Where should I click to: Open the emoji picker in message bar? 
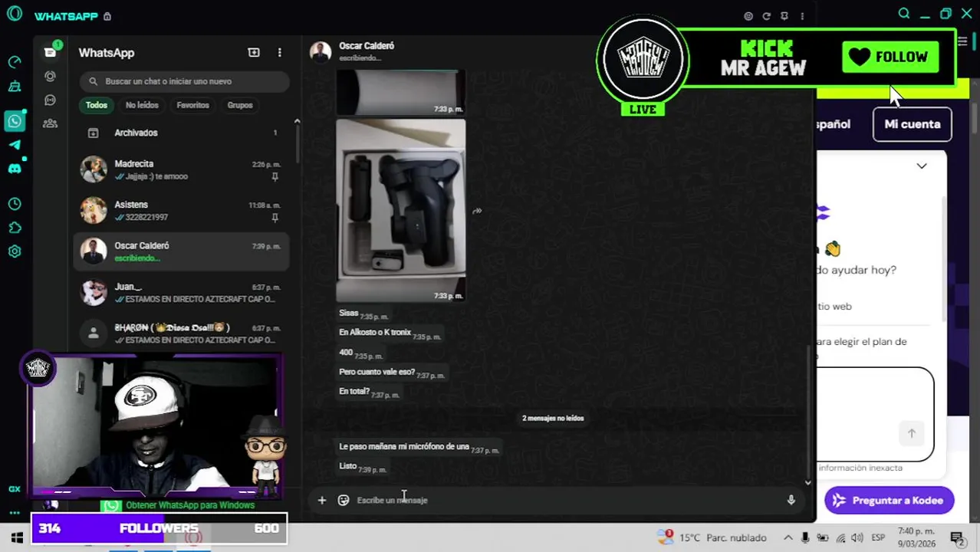tap(344, 500)
